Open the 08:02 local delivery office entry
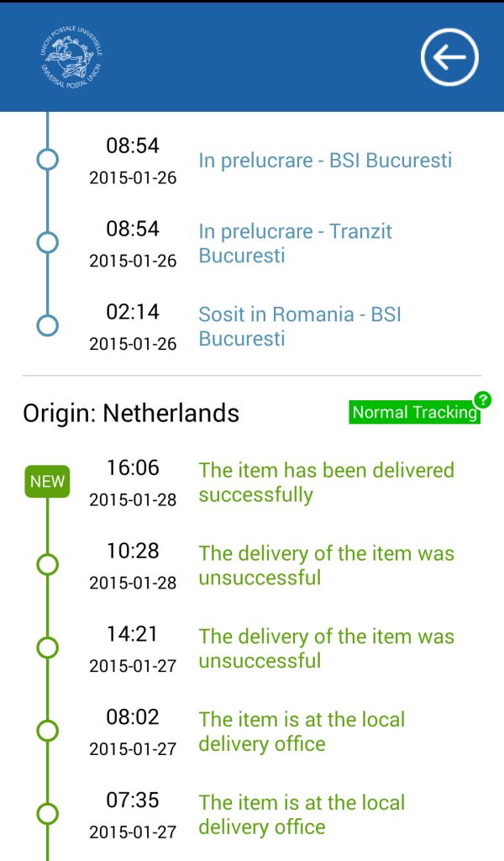The height and width of the screenshot is (861, 504). coord(302,732)
